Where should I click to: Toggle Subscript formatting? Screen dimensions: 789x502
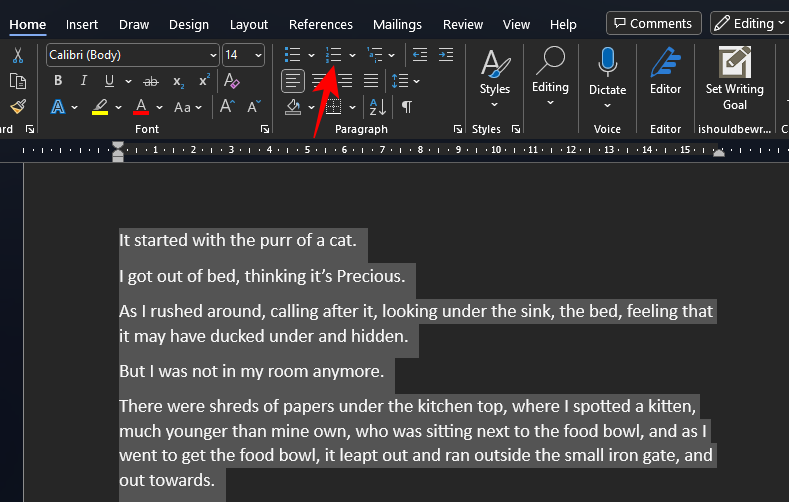(x=178, y=81)
